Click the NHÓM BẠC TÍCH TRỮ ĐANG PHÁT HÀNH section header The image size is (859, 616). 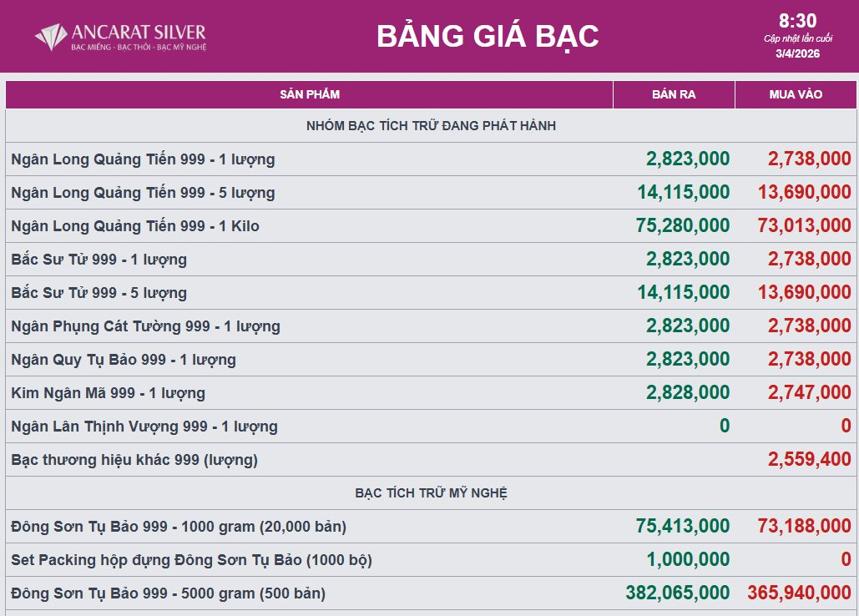click(431, 126)
